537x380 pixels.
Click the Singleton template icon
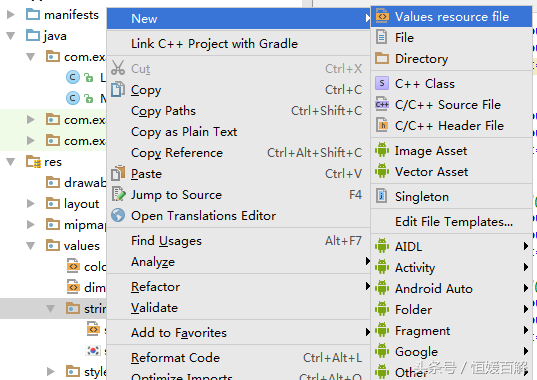pyautogui.click(x=382, y=196)
